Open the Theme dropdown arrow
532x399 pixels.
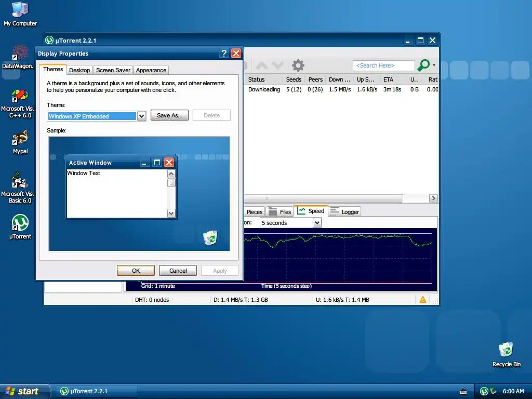point(141,116)
